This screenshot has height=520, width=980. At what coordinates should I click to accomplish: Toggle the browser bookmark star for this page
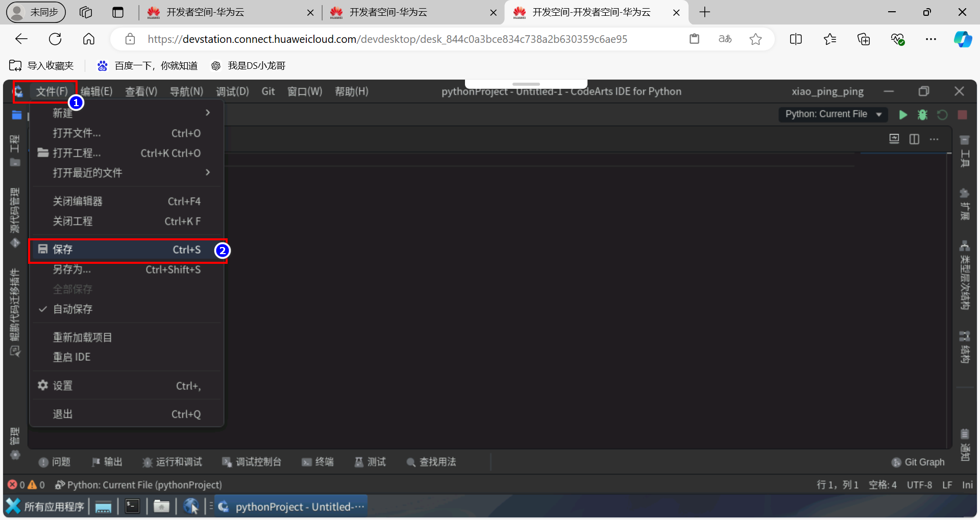coord(756,39)
